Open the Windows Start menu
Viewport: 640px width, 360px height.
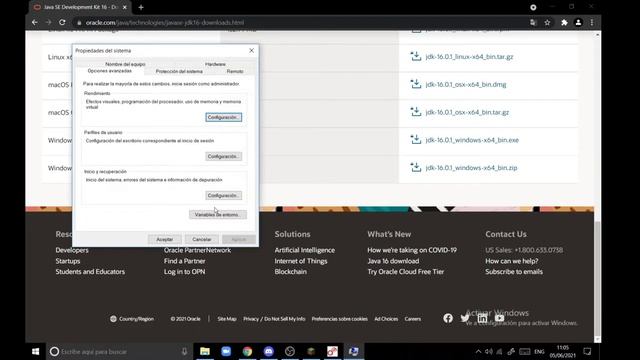point(36,351)
